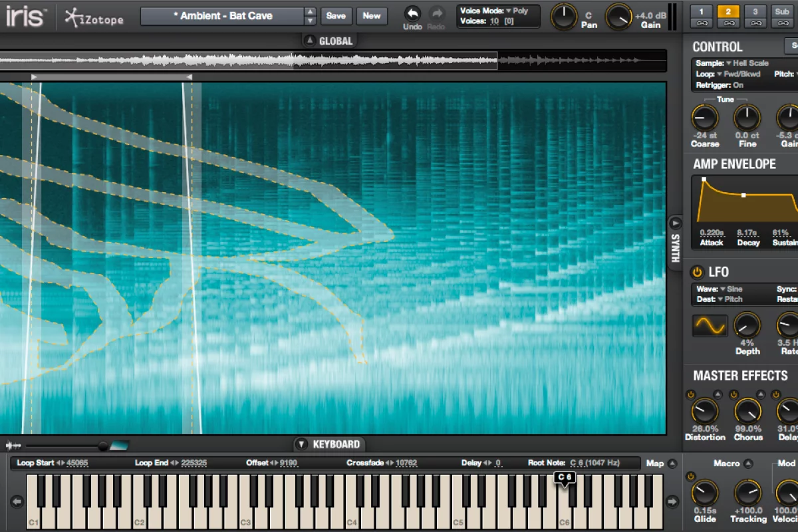Select sample layer 2 tab
Screen dimensions: 798x532
click(x=728, y=11)
